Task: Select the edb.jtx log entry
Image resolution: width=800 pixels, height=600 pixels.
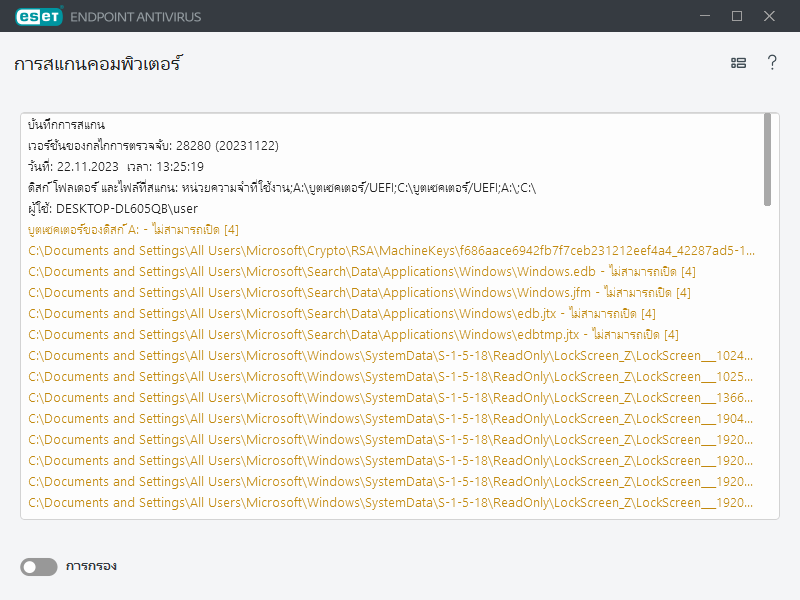Action: 342,313
